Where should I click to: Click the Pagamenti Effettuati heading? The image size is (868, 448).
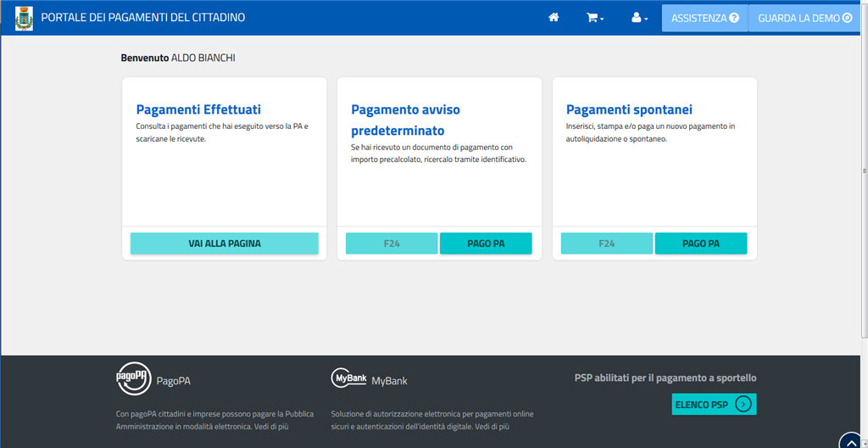(198, 109)
